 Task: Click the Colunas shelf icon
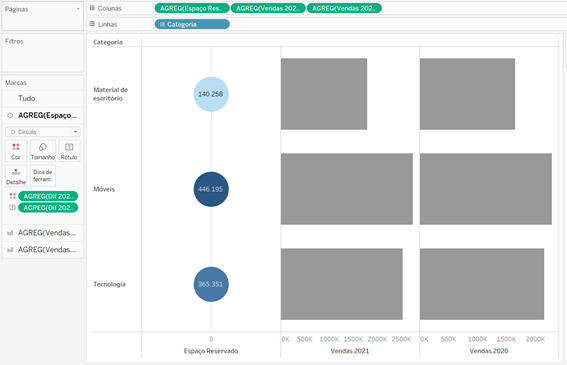(92, 8)
